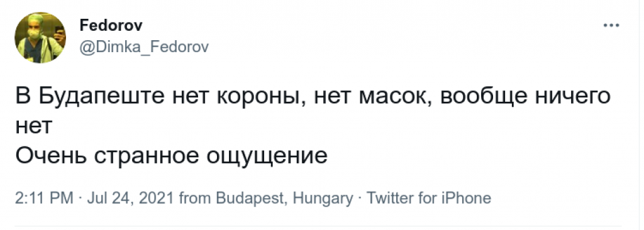Click Fedorov's profile avatar photo
644x230 pixels.
40,37
